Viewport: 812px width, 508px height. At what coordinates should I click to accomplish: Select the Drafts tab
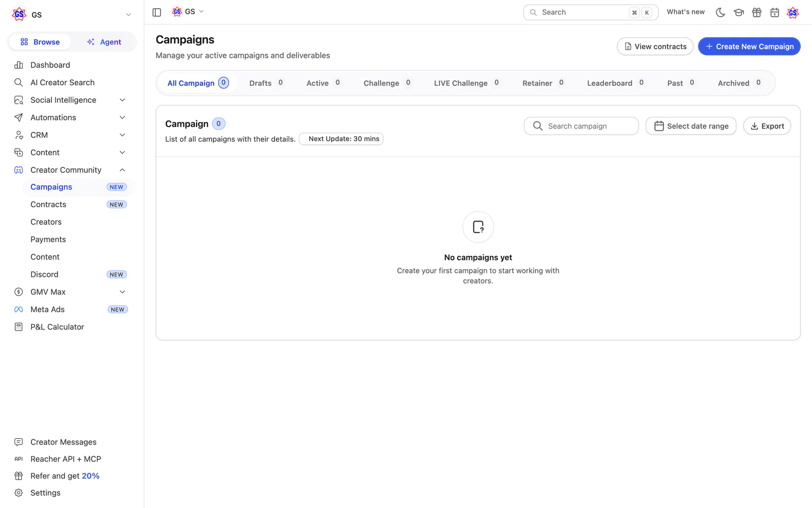click(x=266, y=83)
